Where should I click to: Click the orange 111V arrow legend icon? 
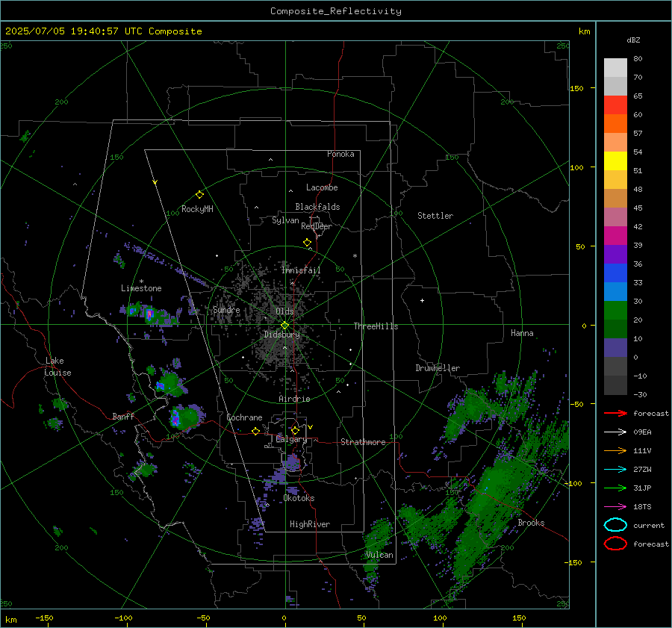pos(615,450)
